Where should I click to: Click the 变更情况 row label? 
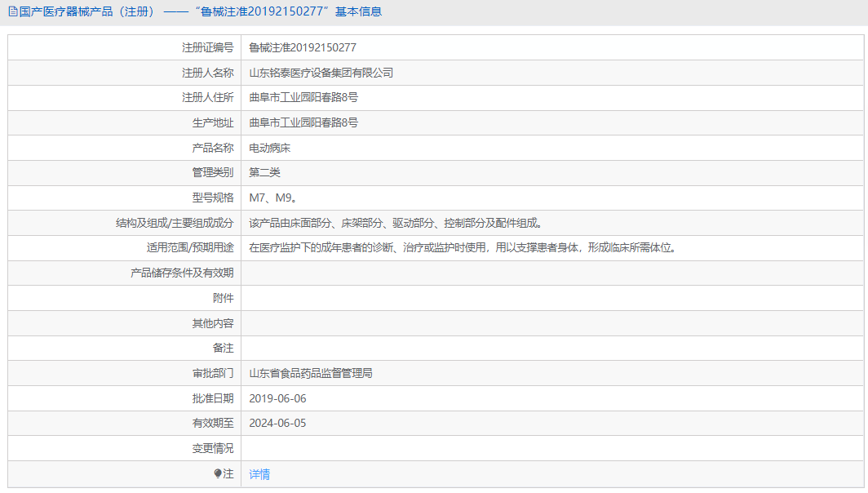pos(212,448)
